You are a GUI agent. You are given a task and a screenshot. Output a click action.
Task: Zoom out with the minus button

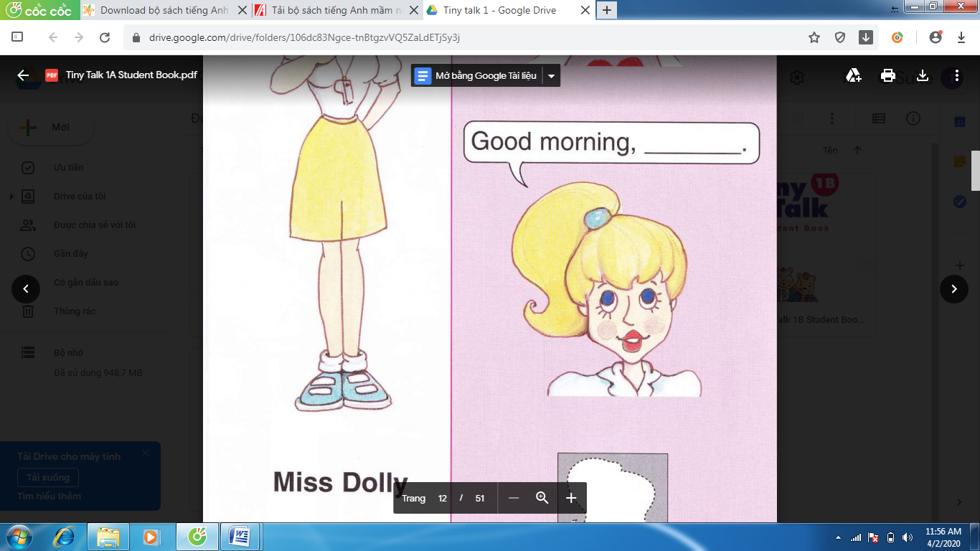point(514,498)
